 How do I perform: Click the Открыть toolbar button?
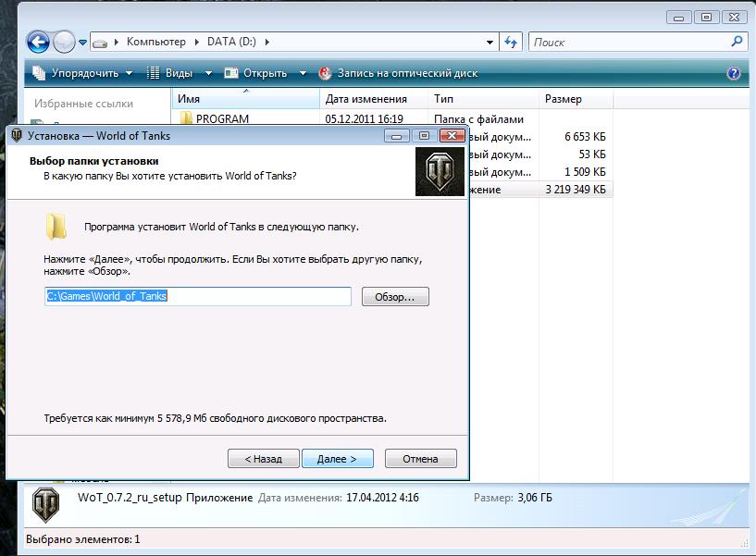(256, 73)
